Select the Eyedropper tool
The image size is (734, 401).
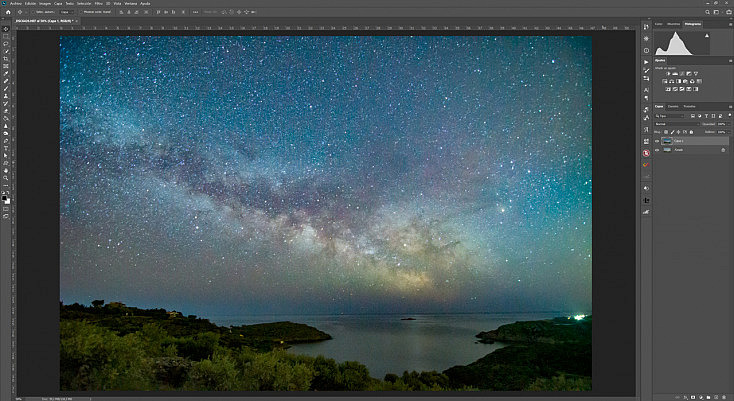6,73
